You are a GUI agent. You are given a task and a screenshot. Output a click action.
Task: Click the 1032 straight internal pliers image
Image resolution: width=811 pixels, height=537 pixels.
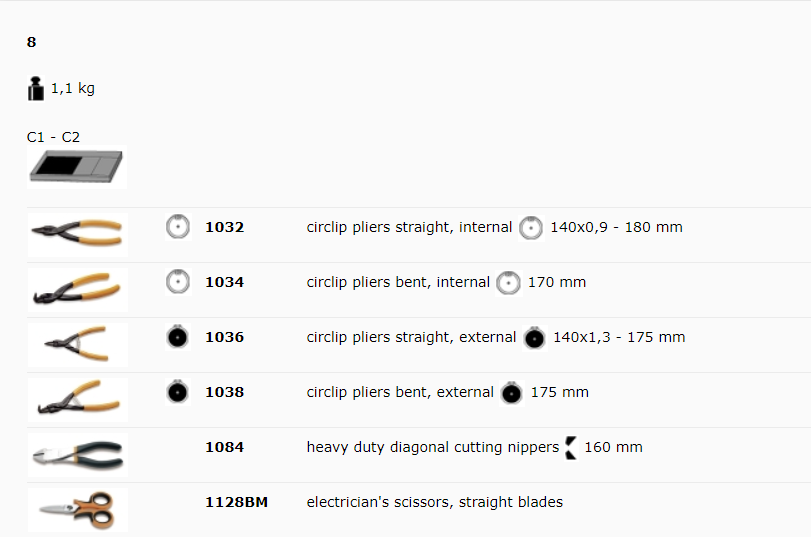pyautogui.click(x=78, y=234)
